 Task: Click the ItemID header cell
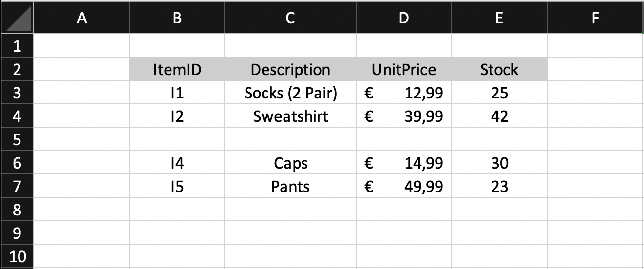pos(177,69)
